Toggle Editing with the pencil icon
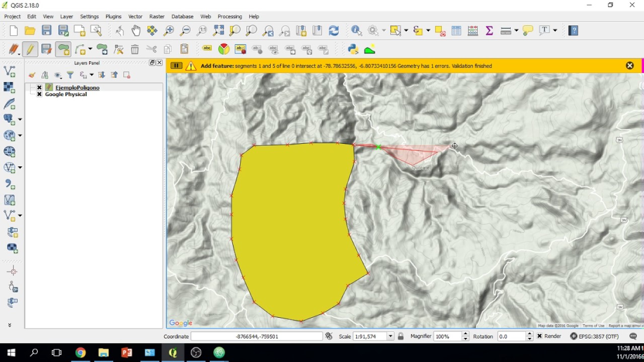 pyautogui.click(x=30, y=49)
